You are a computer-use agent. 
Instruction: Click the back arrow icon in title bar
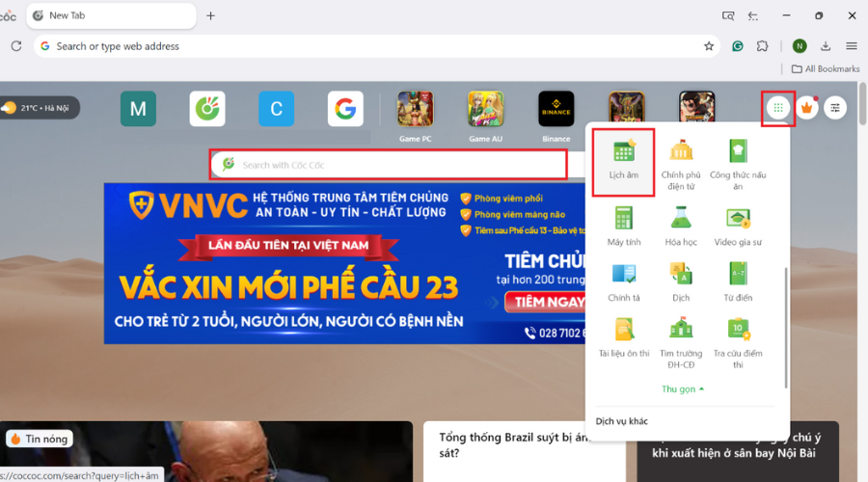(x=753, y=16)
